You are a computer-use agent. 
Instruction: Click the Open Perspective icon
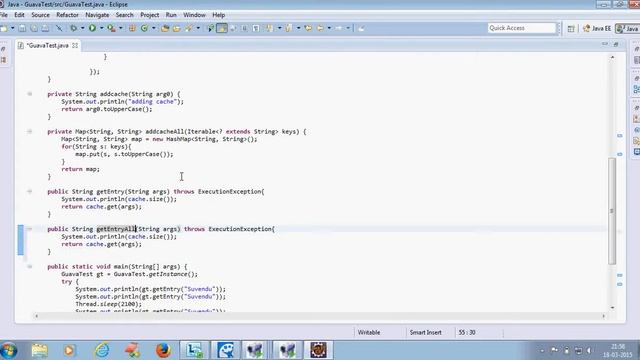tap(571, 28)
